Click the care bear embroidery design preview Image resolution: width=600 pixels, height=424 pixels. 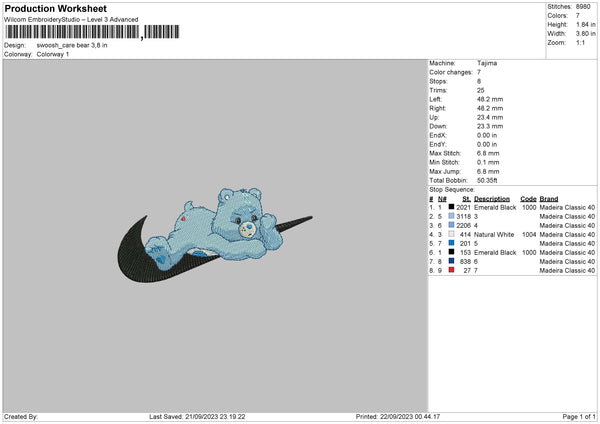tap(215, 235)
